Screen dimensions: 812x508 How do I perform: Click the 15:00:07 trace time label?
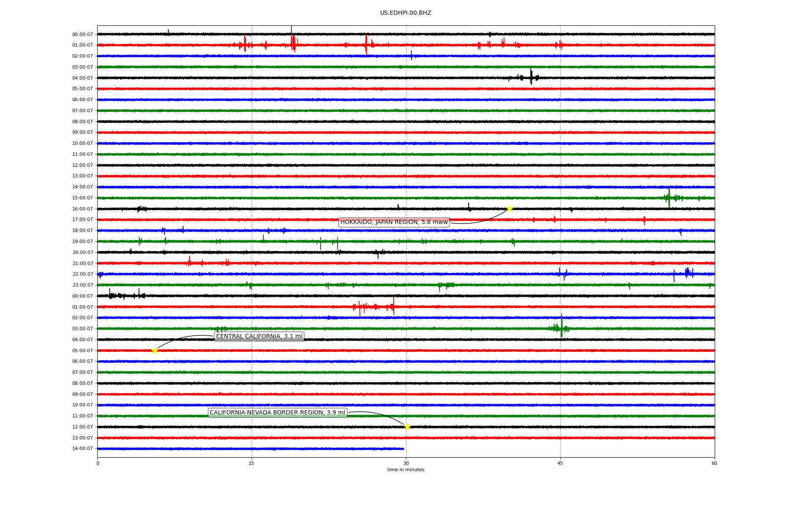82,198
